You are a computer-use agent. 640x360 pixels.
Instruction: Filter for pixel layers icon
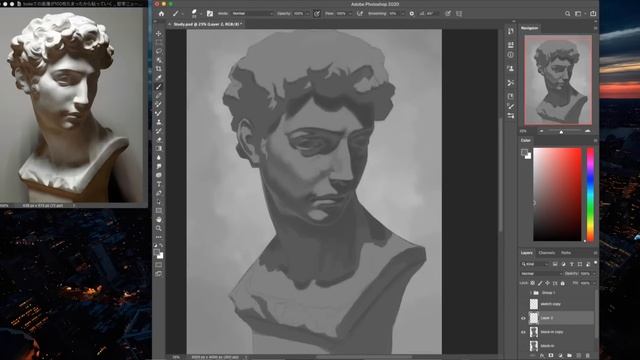click(555, 264)
